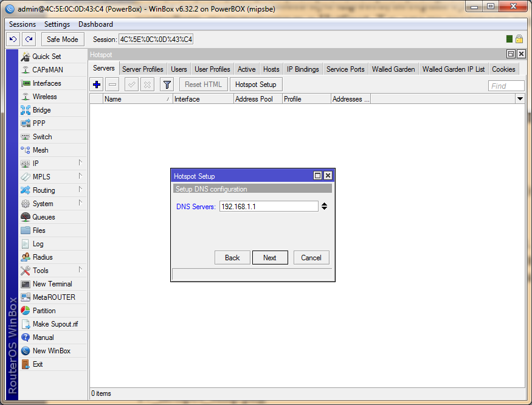Select Queues in the sidebar
Image resolution: width=532 pixels, height=405 pixels.
click(43, 217)
